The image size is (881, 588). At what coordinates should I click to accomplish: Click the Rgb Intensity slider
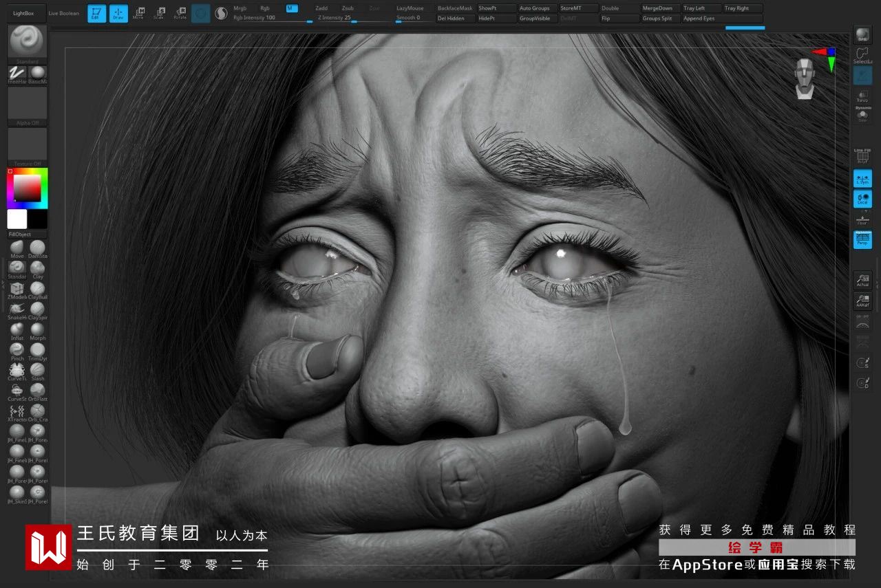[273, 18]
